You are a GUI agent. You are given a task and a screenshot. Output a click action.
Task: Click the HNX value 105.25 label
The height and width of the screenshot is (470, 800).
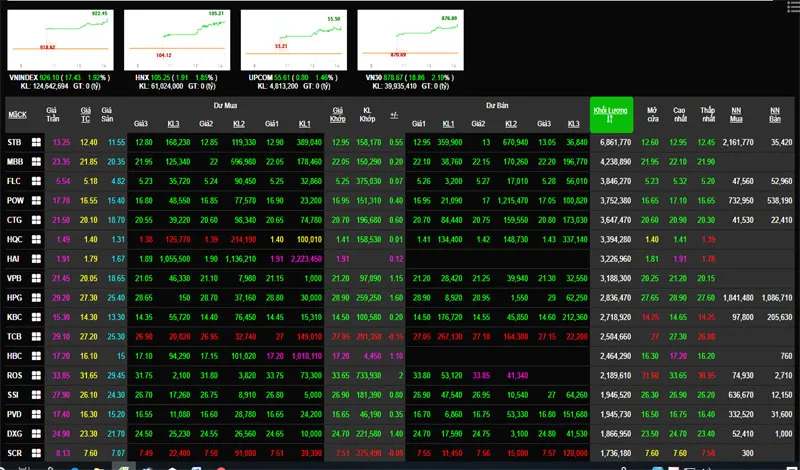tap(160, 78)
